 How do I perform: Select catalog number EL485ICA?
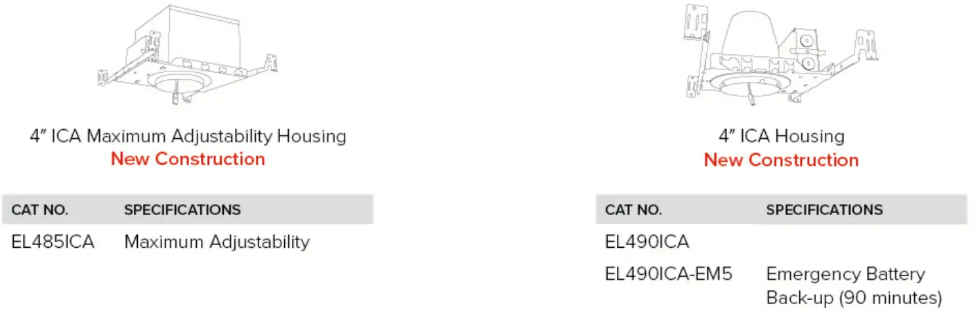click(x=53, y=242)
